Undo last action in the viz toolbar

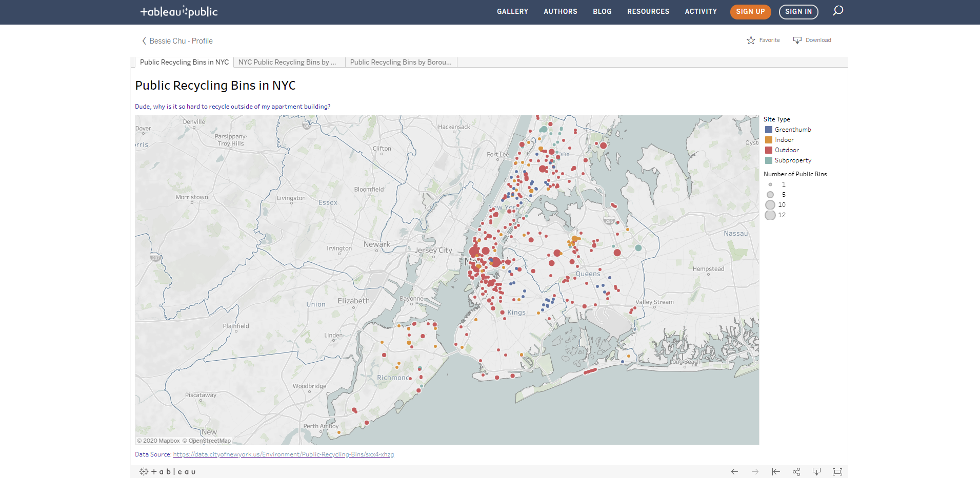tap(734, 471)
